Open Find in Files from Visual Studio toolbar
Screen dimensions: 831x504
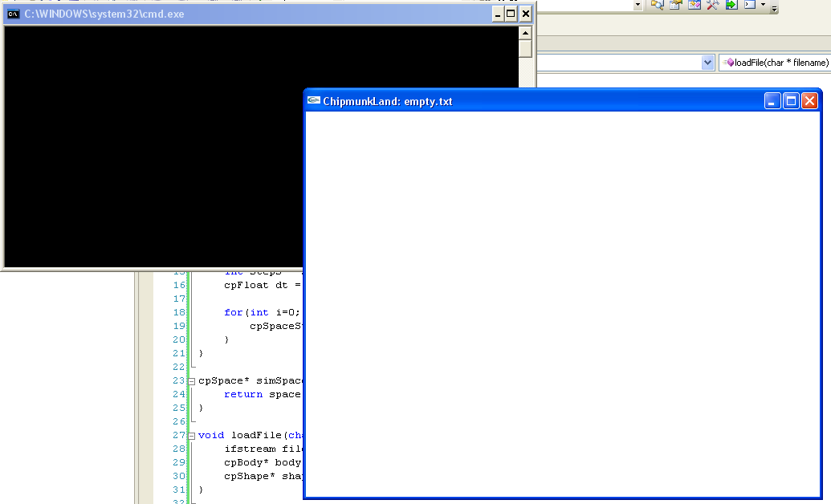(x=657, y=5)
